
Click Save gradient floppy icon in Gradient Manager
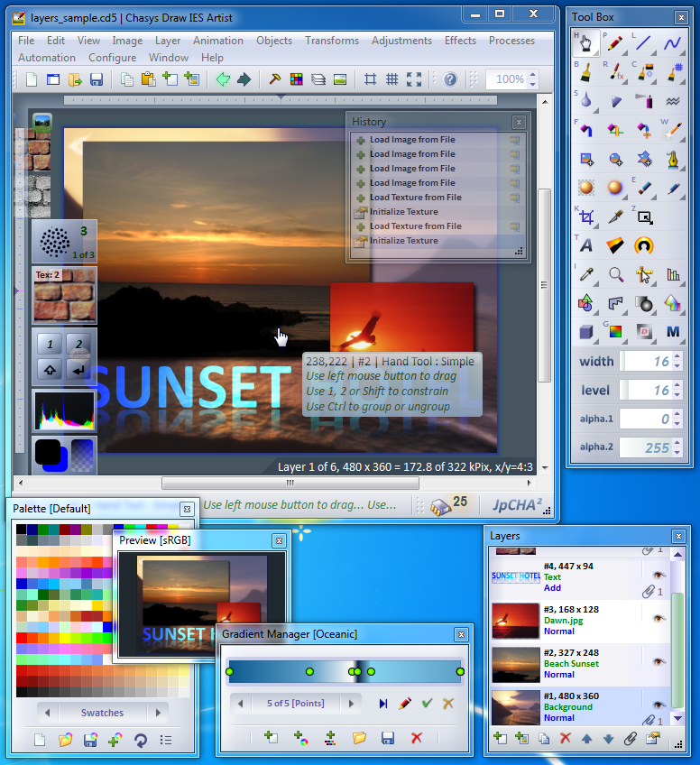point(388,738)
